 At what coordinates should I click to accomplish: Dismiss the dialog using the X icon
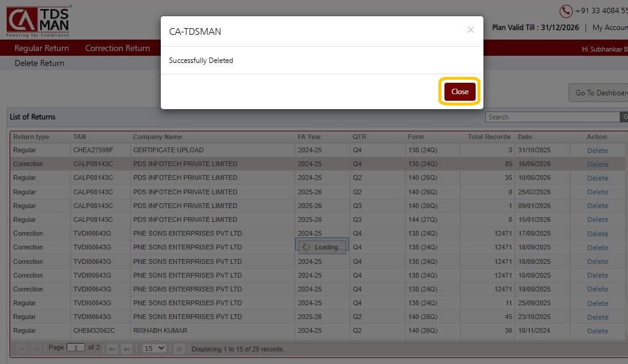[x=471, y=29]
